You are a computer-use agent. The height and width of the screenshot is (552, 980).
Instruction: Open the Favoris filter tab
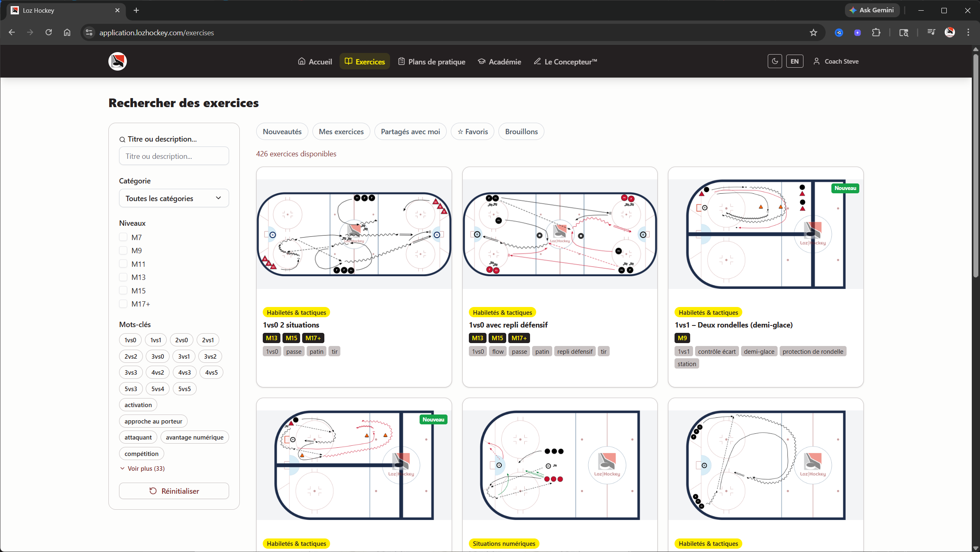(472, 131)
